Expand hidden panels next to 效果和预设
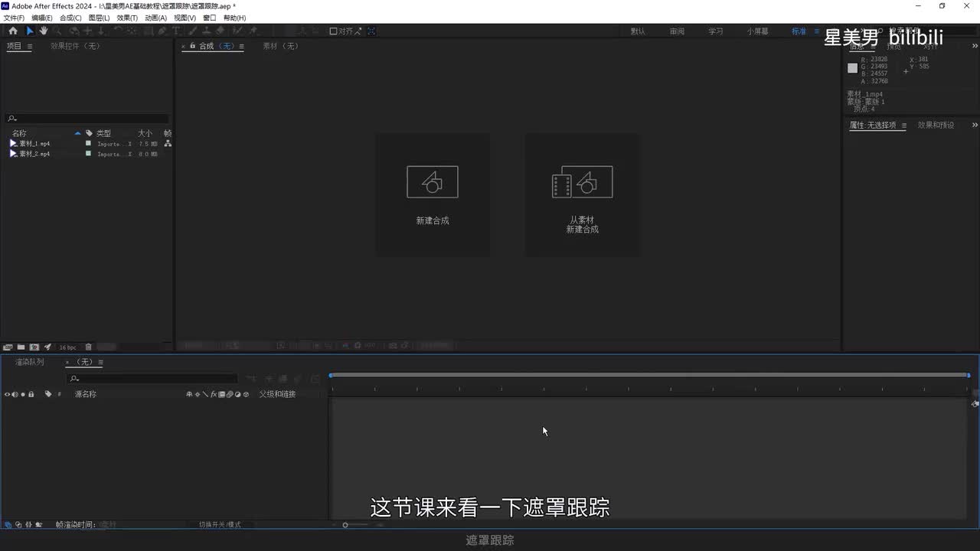Image resolution: width=980 pixels, height=551 pixels. click(975, 125)
